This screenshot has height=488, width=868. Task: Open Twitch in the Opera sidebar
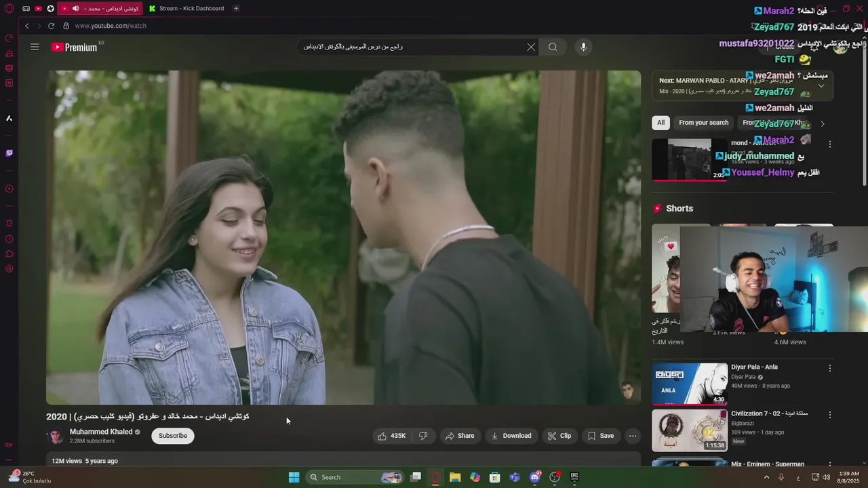(x=9, y=153)
